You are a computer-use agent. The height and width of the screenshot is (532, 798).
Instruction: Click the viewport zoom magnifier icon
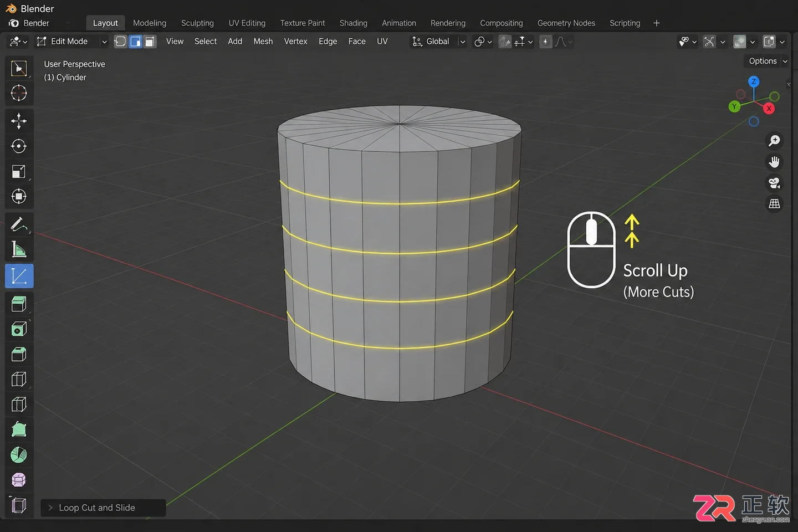pos(774,141)
